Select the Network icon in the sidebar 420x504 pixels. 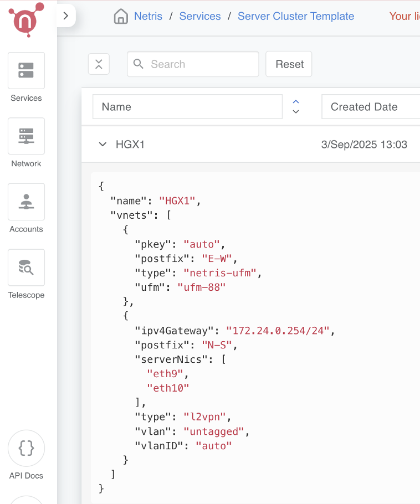point(26,136)
